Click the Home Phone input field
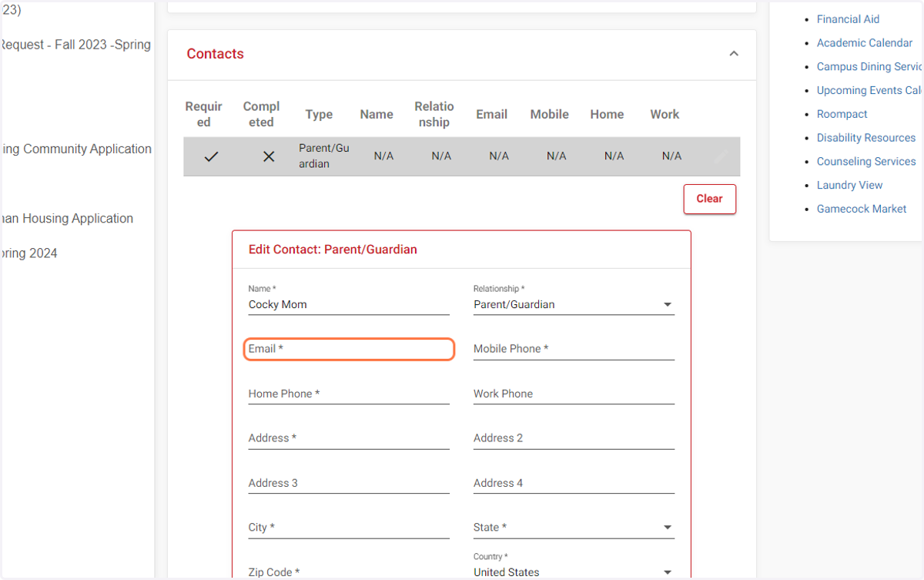The height and width of the screenshot is (580, 924). coord(349,394)
